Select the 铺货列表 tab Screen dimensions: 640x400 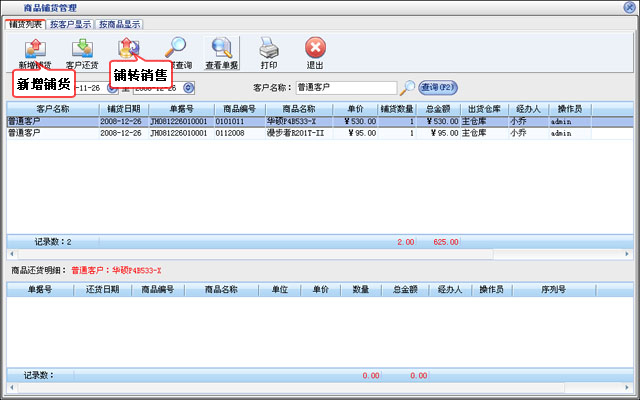[24, 24]
